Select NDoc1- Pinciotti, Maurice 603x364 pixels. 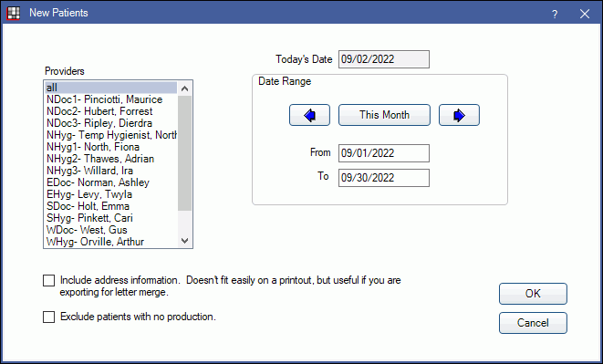(110, 99)
